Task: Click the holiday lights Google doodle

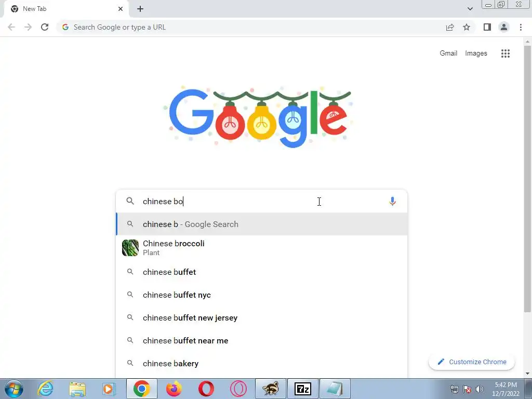Action: coord(258,117)
